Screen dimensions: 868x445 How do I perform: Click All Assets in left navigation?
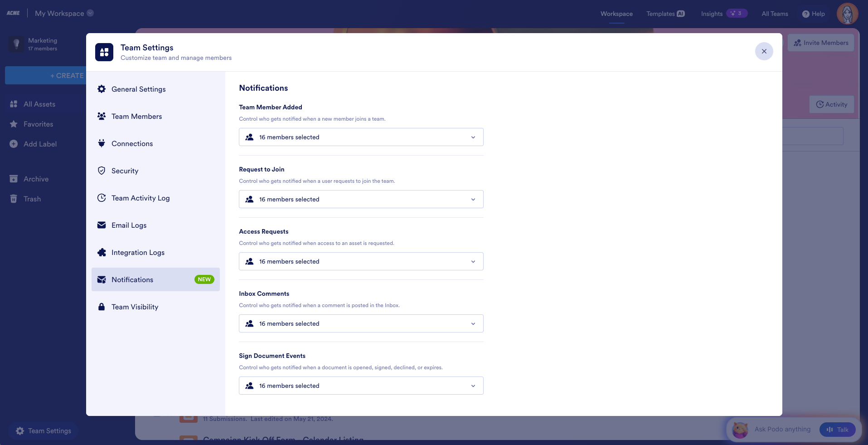click(39, 104)
